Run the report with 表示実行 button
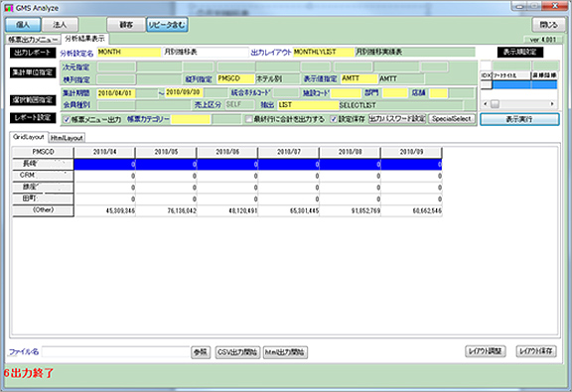Image resolution: width=572 pixels, height=392 pixels. click(x=519, y=119)
